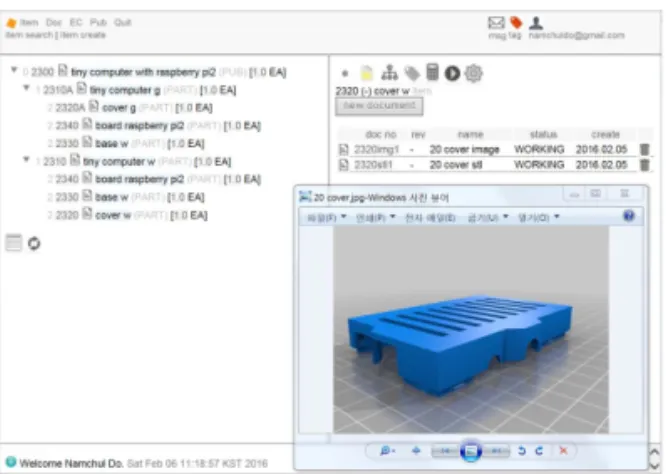Click the scrollbar up arrow at bottom right
Viewport: 666px width, 474px height.
[x=655, y=453]
